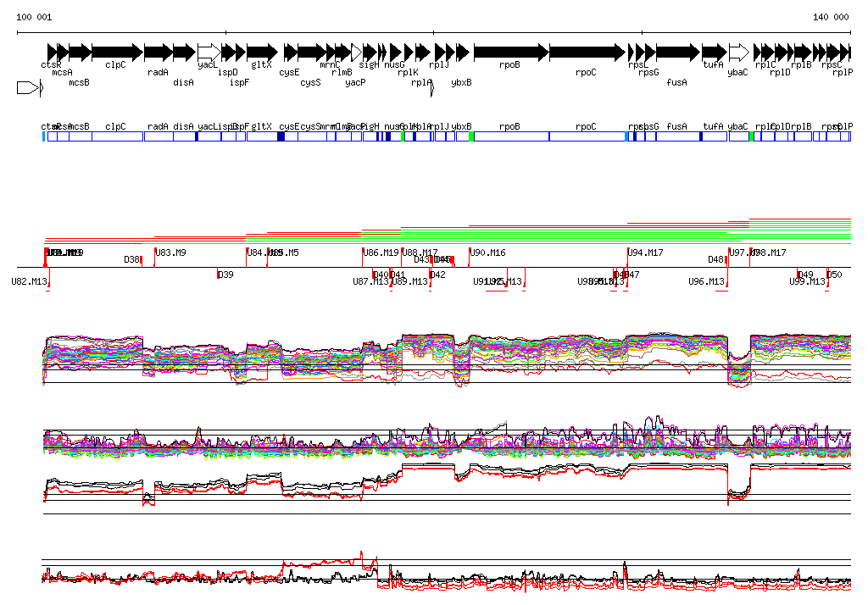Select the rpoC blue annotation box
Image resolution: width=868 pixels, height=605 pixels.
tap(587, 136)
